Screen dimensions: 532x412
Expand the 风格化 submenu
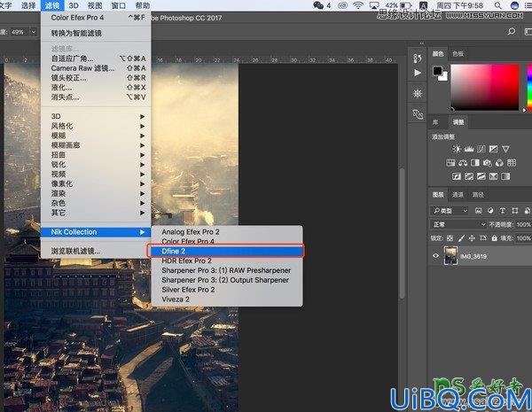97,126
